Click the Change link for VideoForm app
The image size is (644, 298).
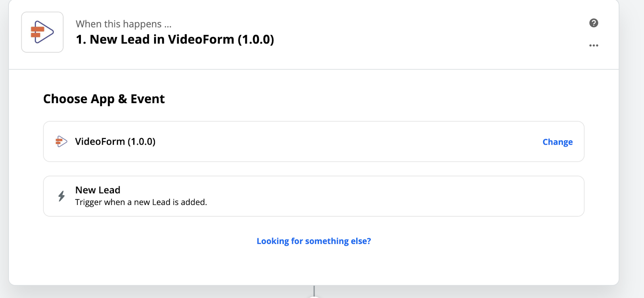557,142
